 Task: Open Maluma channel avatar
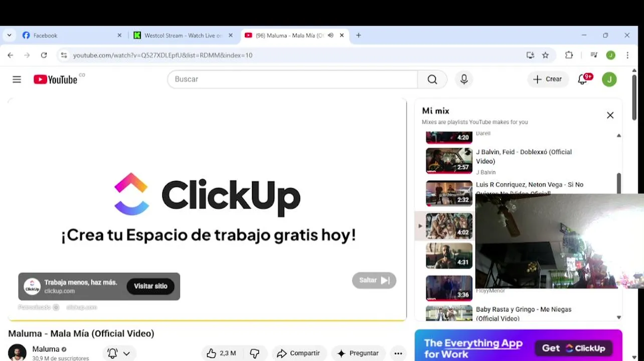[17, 352]
